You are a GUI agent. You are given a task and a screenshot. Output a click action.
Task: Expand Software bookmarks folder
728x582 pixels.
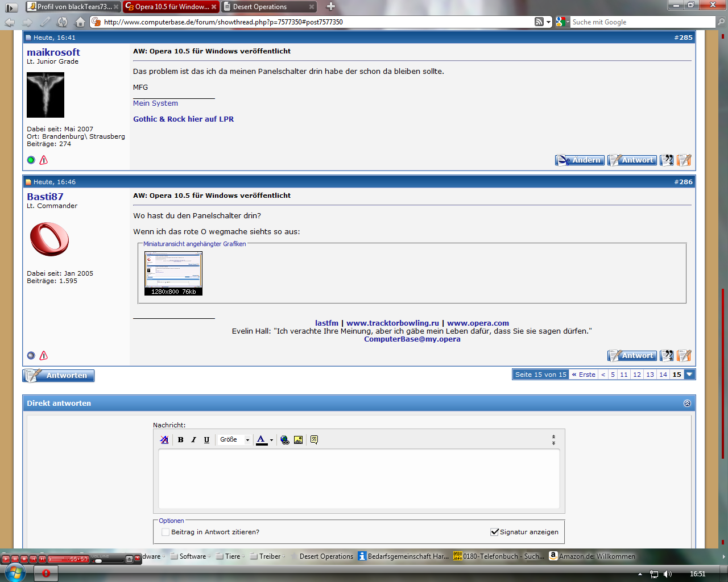[190, 556]
